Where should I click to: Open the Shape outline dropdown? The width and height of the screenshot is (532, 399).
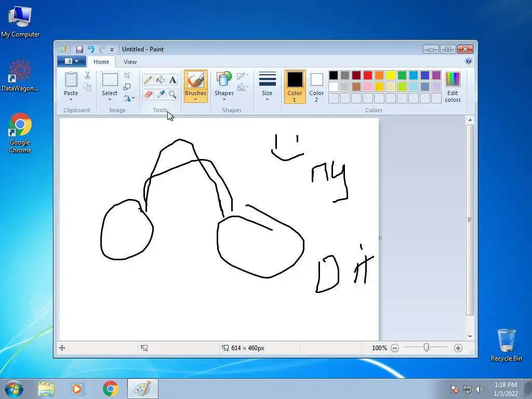point(243,76)
